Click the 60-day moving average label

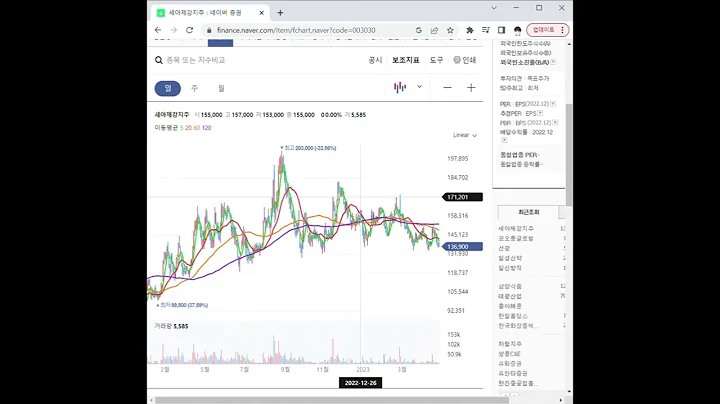coord(197,128)
